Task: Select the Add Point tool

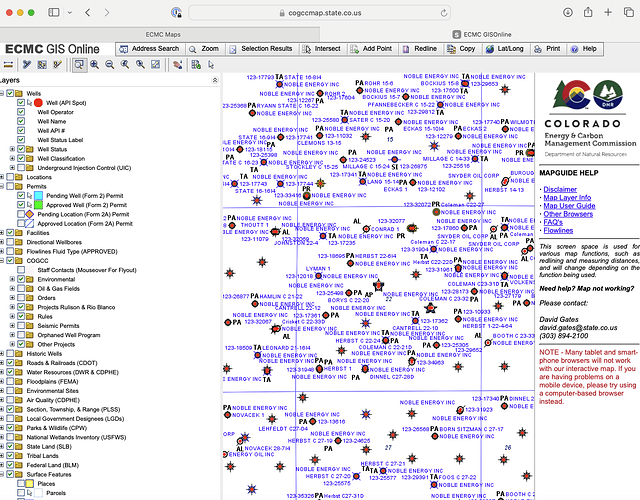Action: 370,48
